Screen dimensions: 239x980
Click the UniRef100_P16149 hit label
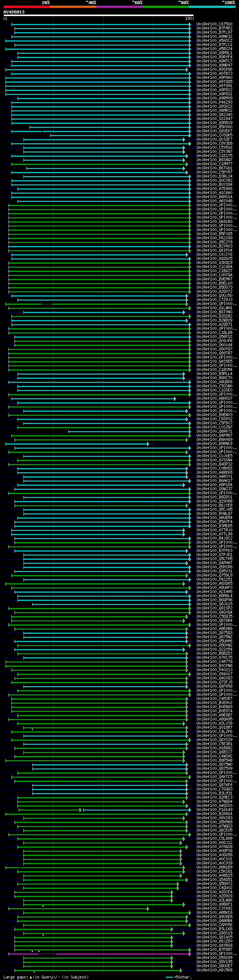click(214, 810)
